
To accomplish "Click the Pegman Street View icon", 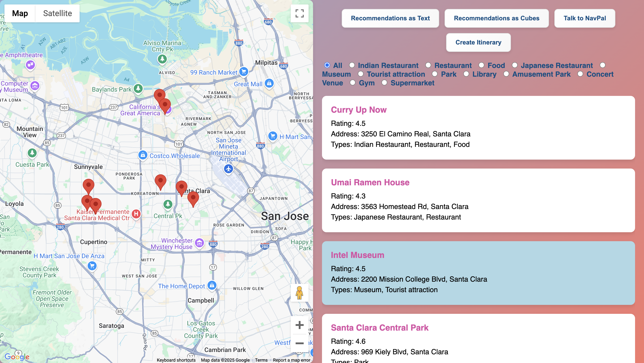I will point(299,293).
